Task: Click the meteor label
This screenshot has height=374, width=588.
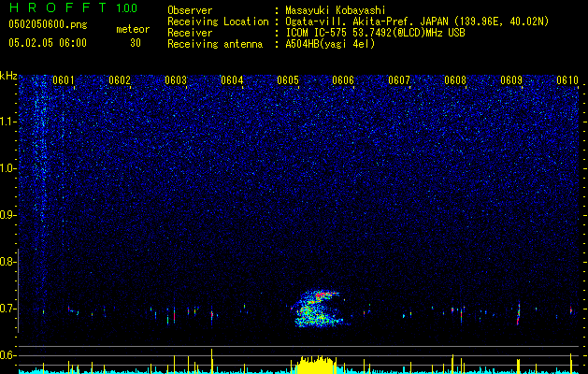Action: [133, 29]
